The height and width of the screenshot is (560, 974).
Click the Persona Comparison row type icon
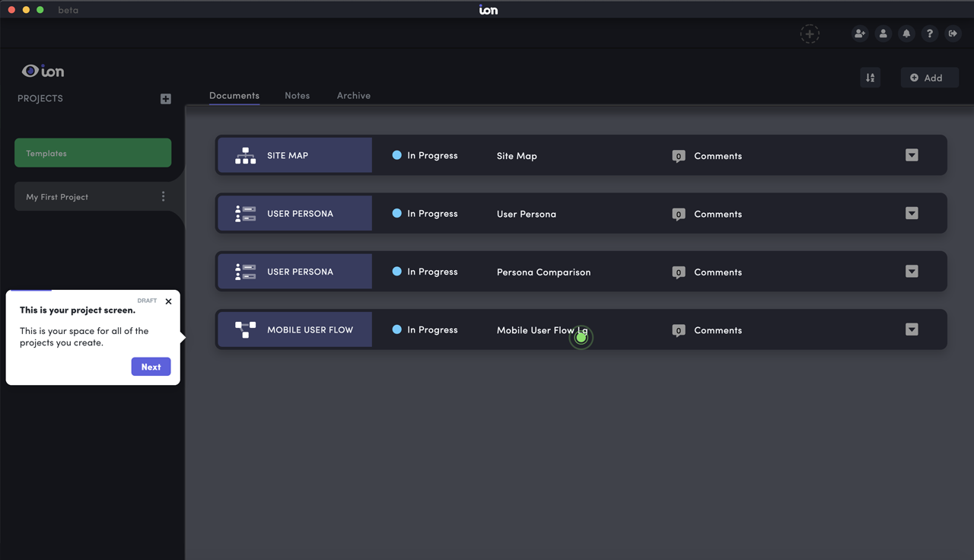coord(245,272)
